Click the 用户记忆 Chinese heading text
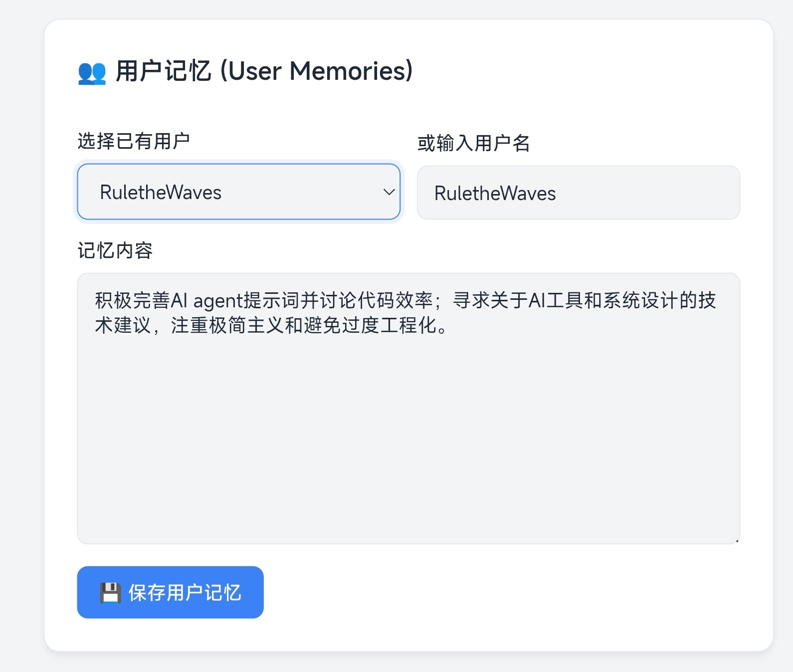Image resolution: width=793 pixels, height=672 pixels. (x=164, y=71)
